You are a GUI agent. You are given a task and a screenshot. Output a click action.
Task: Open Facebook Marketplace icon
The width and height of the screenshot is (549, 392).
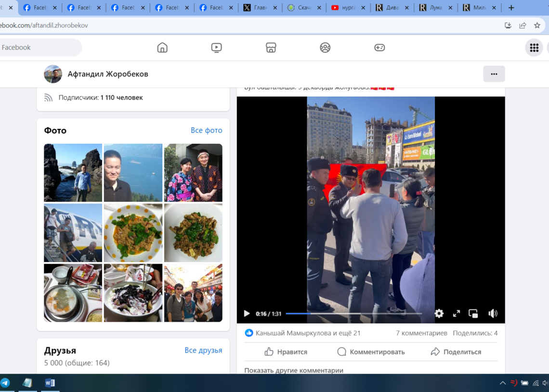pos(271,48)
